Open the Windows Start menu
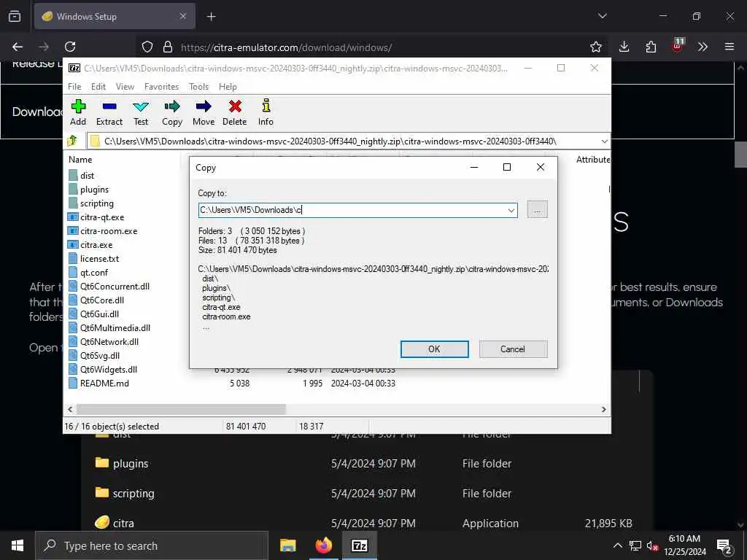Image resolution: width=747 pixels, height=560 pixels. pyautogui.click(x=18, y=545)
